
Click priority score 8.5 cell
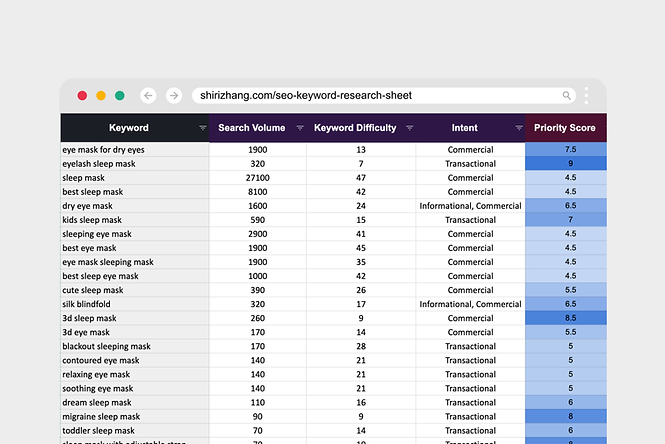(x=566, y=318)
